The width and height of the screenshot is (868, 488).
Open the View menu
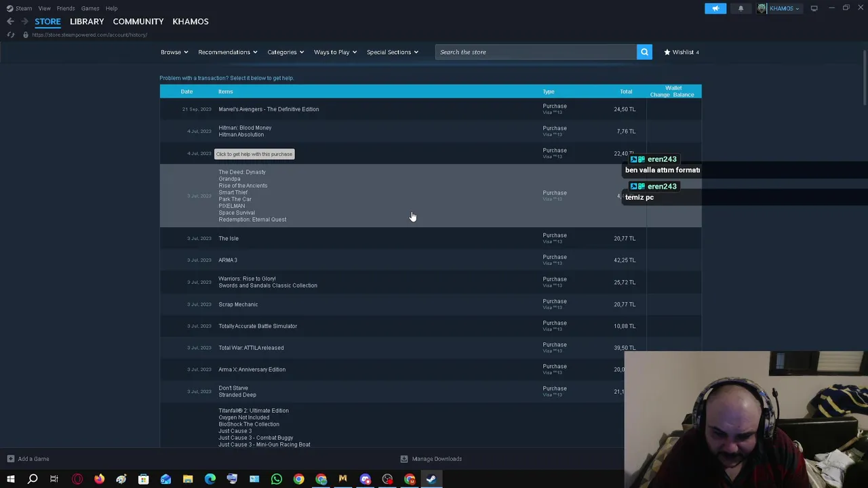point(44,8)
